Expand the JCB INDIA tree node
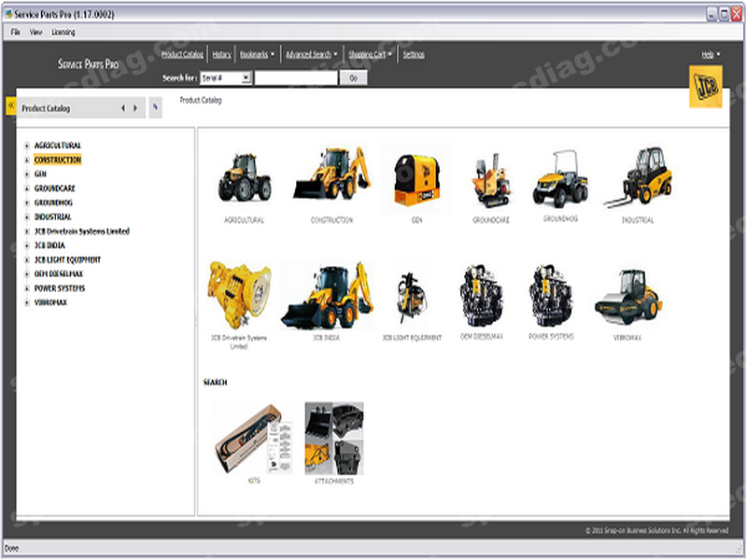The height and width of the screenshot is (560, 747). 26,245
